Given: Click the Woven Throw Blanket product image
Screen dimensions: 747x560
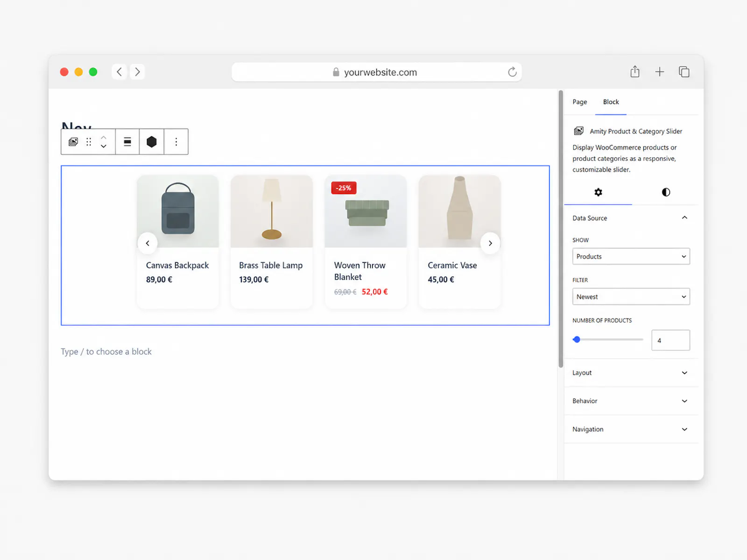Looking at the screenshot, I should tap(366, 211).
